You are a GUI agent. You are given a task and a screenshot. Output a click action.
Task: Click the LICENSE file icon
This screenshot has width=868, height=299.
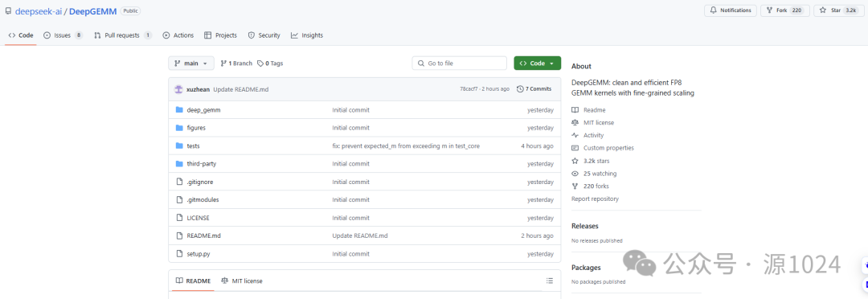pos(179,218)
